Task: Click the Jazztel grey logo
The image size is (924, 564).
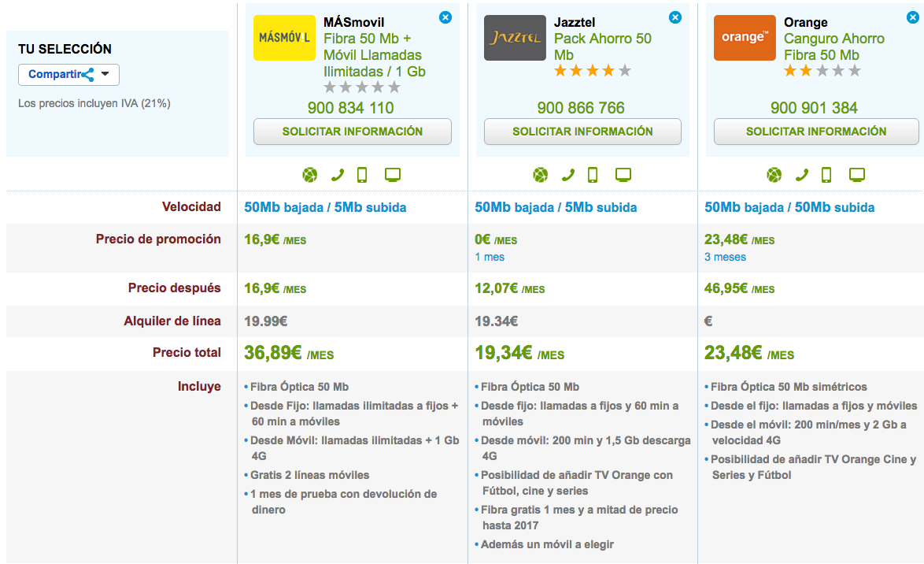Action: pyautogui.click(x=515, y=38)
